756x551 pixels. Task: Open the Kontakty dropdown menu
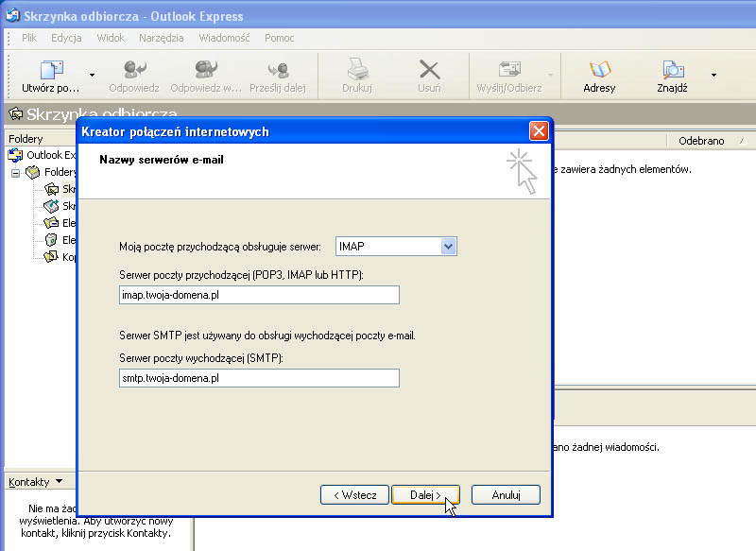[36, 482]
